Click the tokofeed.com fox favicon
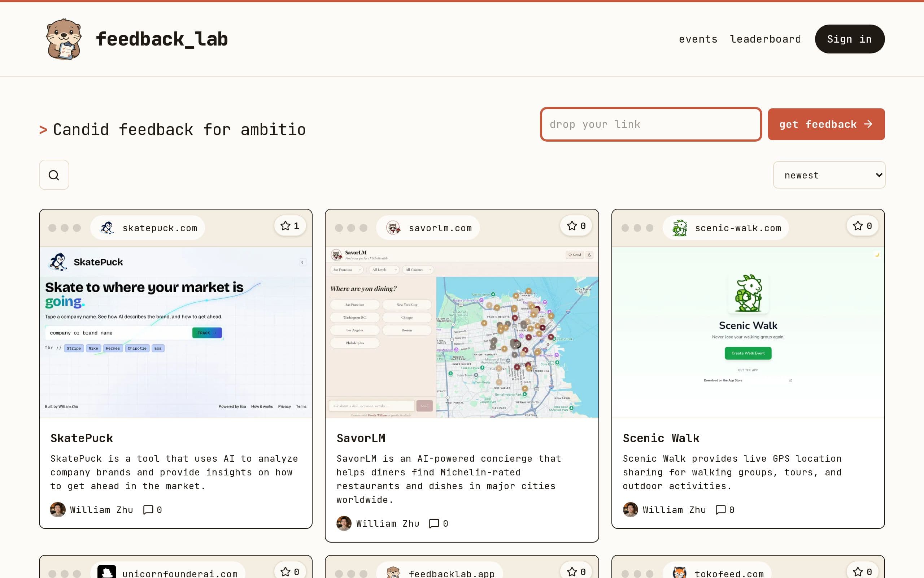The image size is (924, 578). (x=679, y=572)
